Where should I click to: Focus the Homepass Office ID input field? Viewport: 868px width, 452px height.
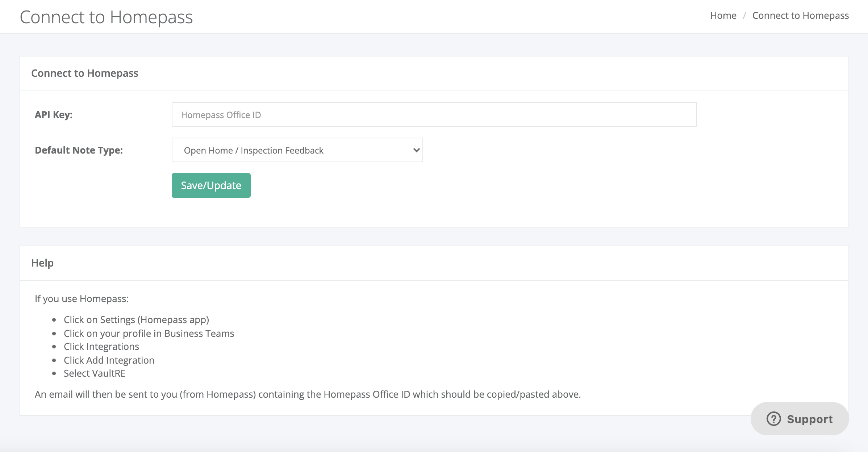coord(434,114)
